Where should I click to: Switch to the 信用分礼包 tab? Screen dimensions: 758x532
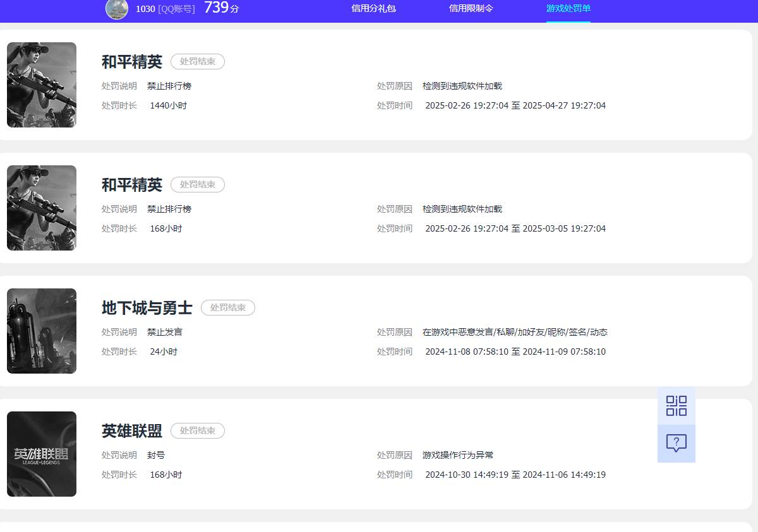(373, 9)
